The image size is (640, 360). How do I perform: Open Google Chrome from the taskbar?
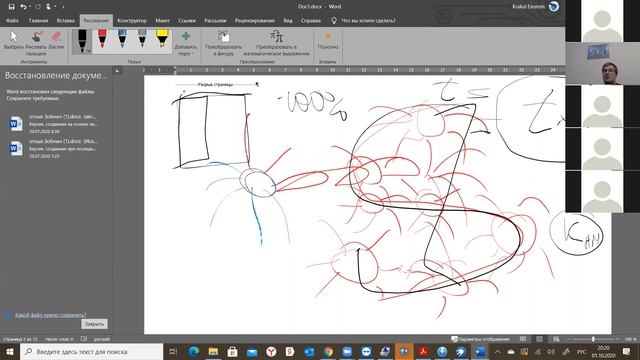coord(328,351)
